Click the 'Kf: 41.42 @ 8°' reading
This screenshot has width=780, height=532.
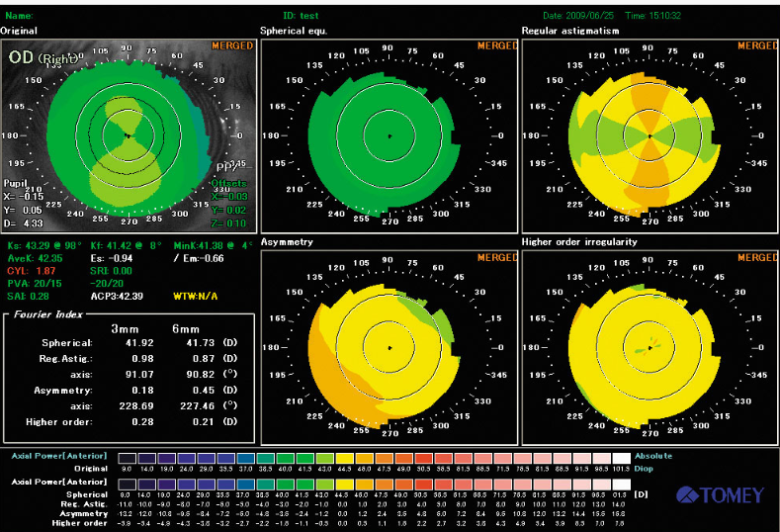coord(126,246)
